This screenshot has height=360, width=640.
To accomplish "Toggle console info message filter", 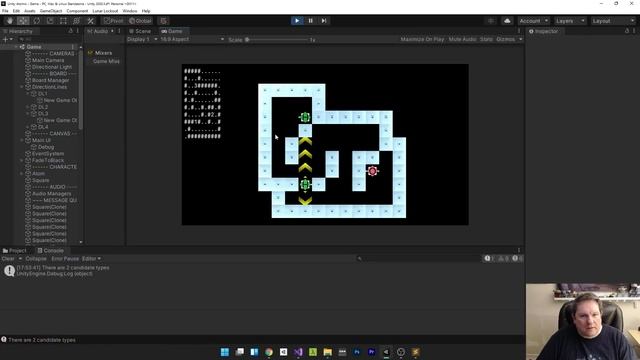I will pyautogui.click(x=489, y=258).
